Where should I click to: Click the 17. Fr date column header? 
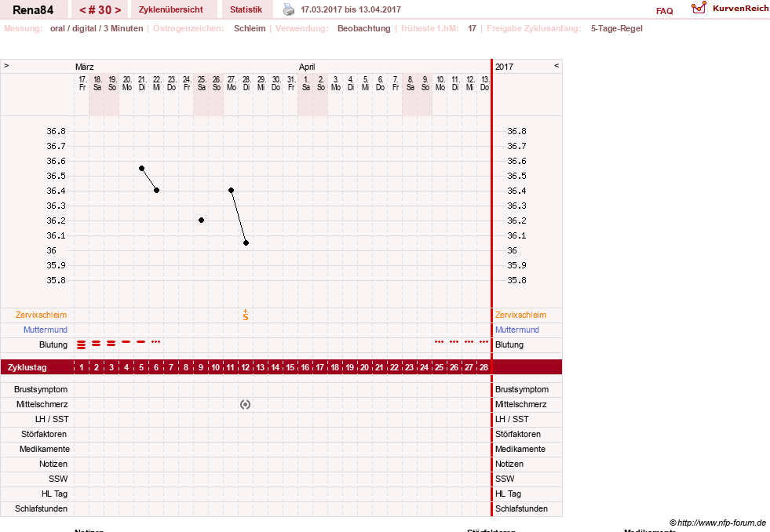82,83
